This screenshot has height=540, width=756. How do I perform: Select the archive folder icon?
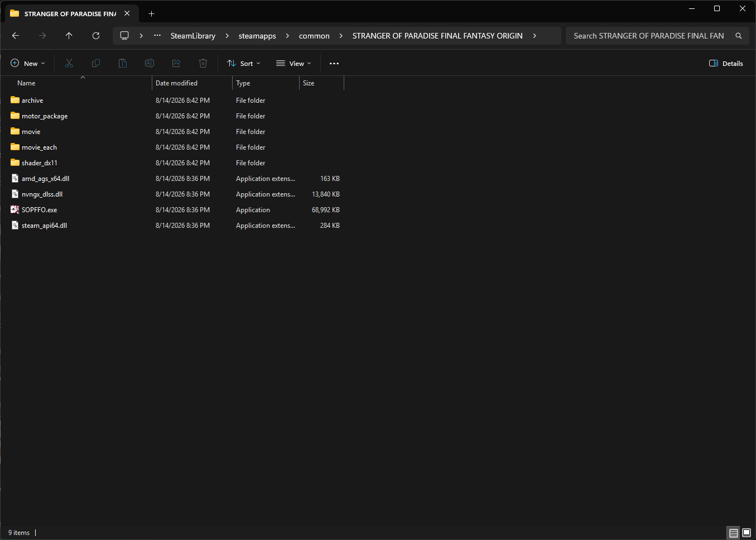click(x=15, y=101)
